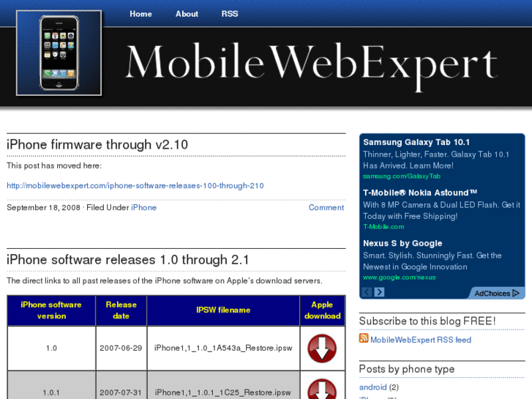Open the RSS nav item
The width and height of the screenshot is (532, 399).
(x=230, y=14)
